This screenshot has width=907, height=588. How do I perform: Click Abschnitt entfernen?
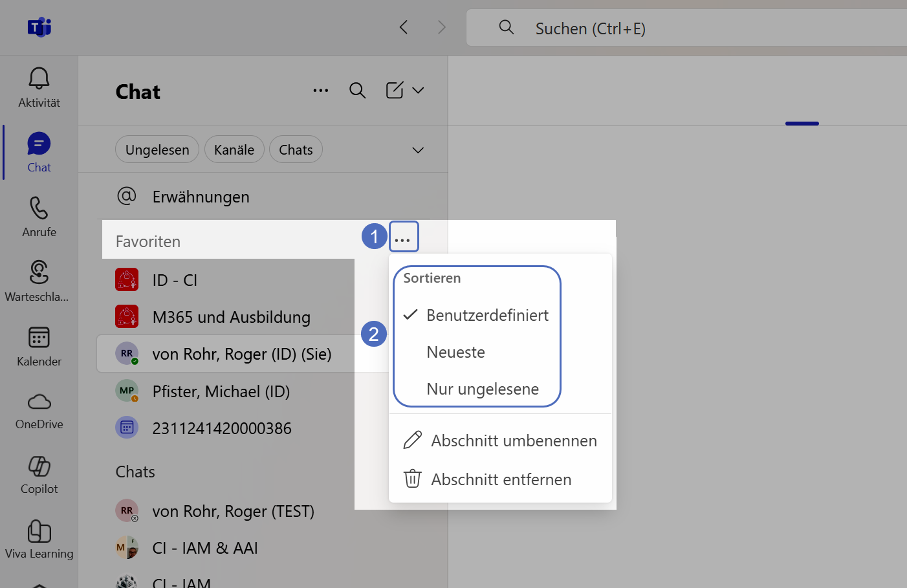[x=501, y=479]
